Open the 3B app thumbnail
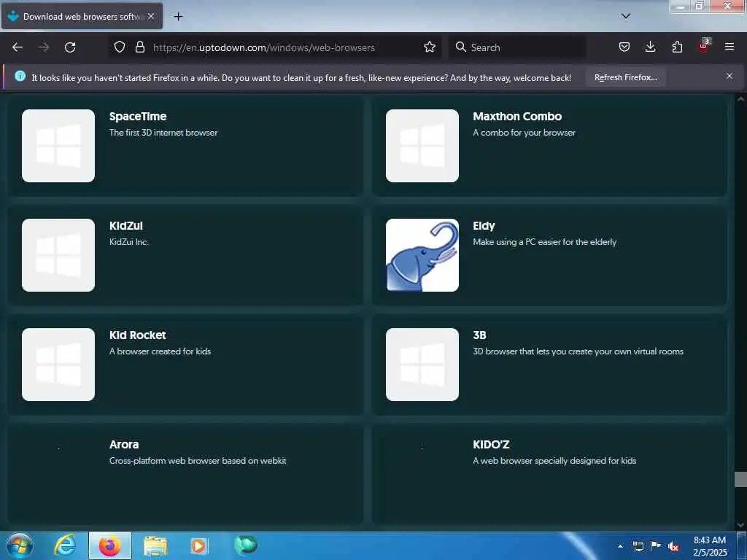The height and width of the screenshot is (560, 747). (x=422, y=365)
